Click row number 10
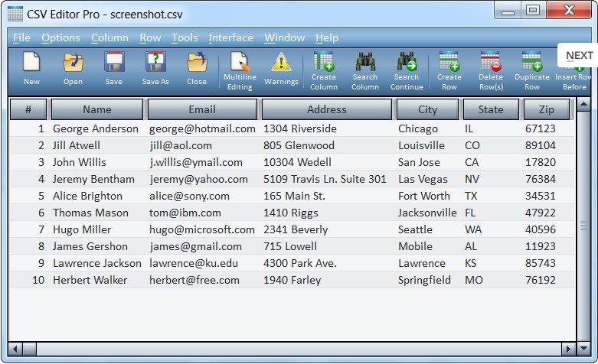This screenshot has width=598, height=364. point(38,280)
